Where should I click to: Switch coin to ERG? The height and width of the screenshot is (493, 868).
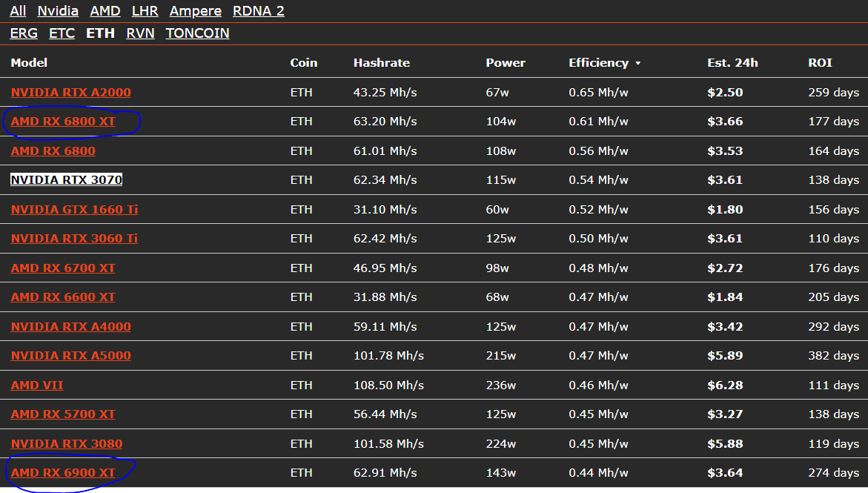point(24,33)
